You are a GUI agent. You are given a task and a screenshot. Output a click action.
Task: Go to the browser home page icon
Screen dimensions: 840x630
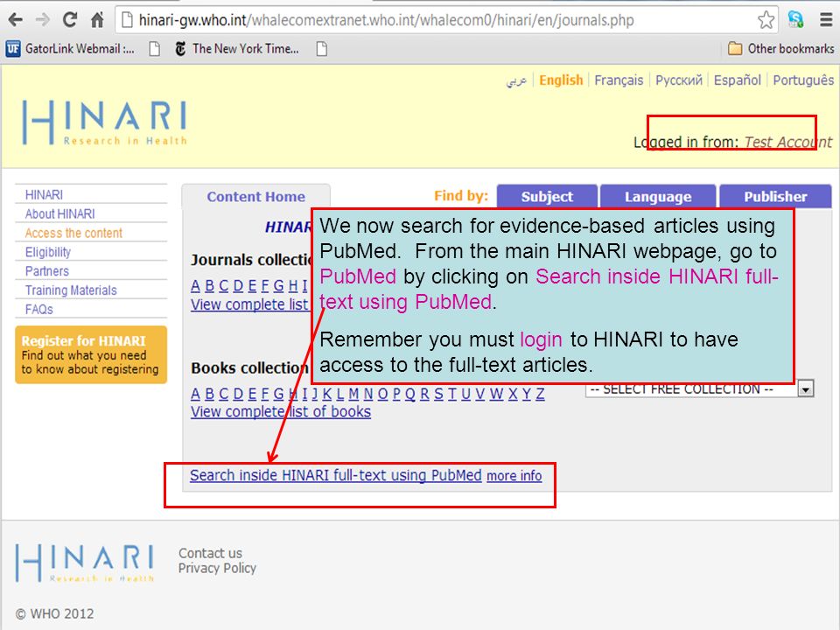point(97,20)
